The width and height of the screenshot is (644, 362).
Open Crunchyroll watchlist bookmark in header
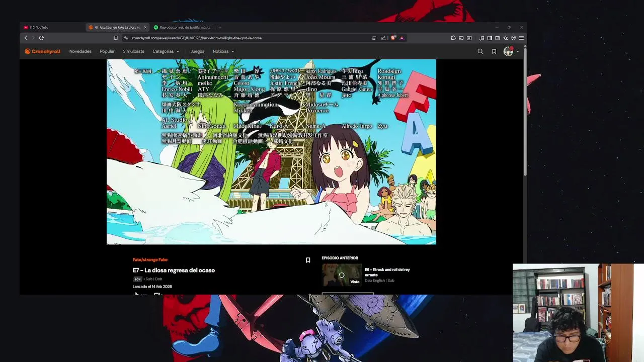pyautogui.click(x=494, y=51)
